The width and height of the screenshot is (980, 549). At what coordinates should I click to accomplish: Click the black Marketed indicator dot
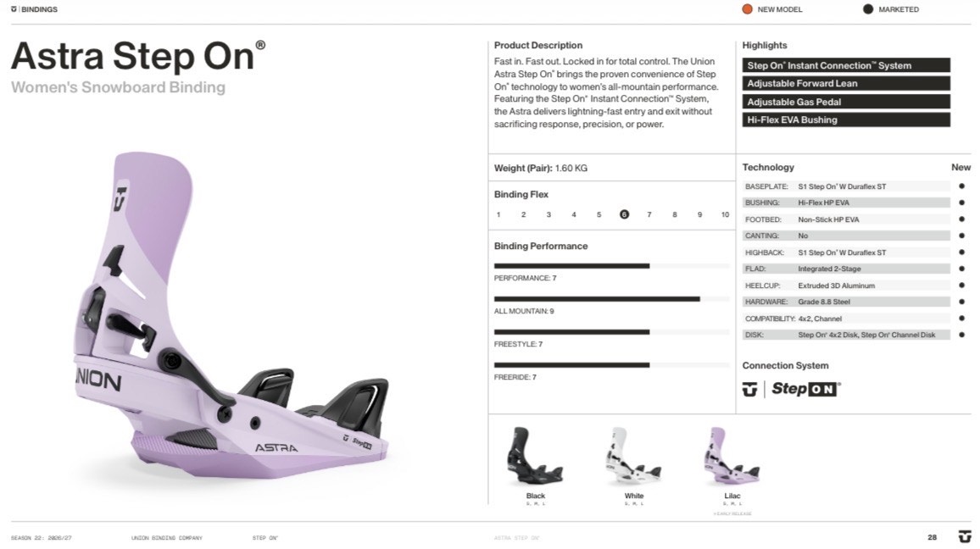click(x=868, y=9)
